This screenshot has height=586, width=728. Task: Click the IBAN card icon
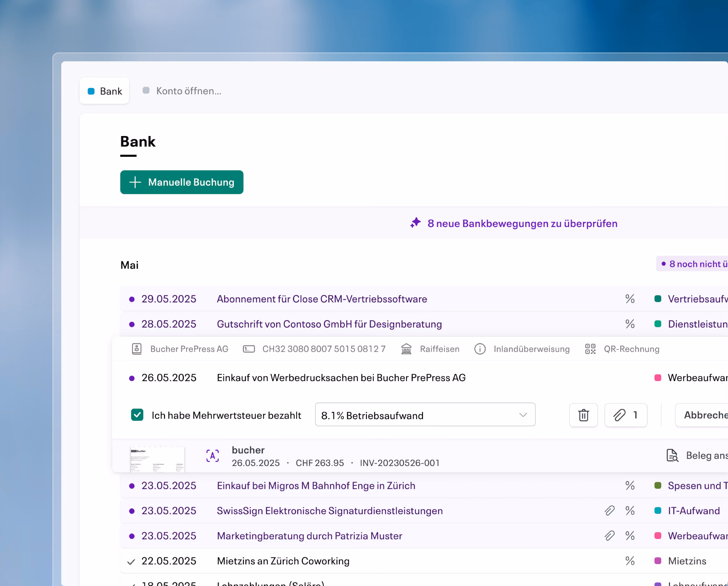[x=249, y=349]
